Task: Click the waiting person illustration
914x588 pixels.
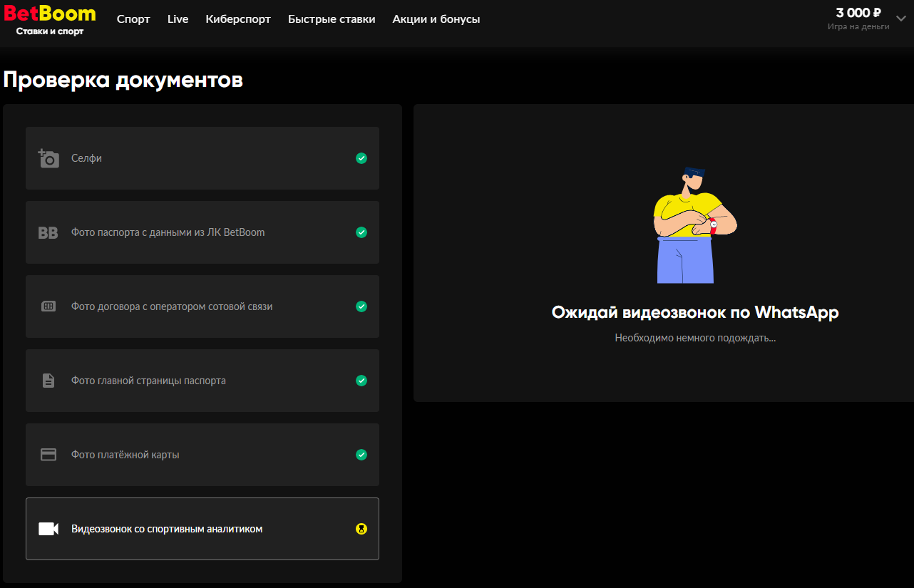Action: point(692,225)
